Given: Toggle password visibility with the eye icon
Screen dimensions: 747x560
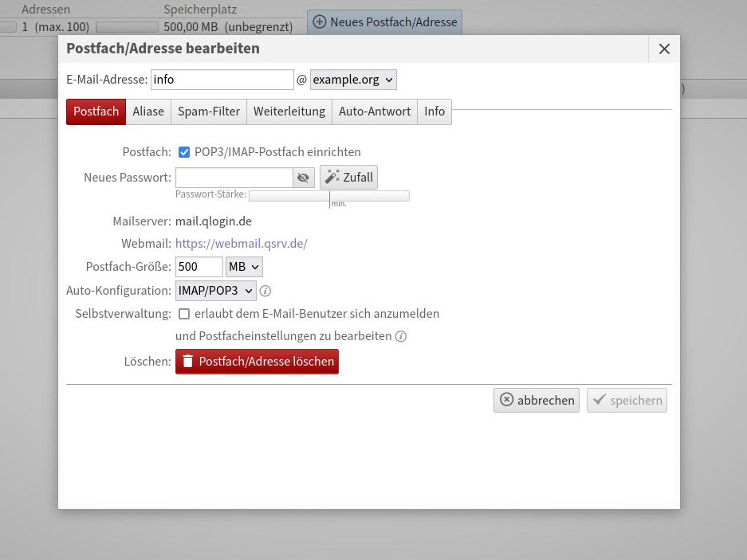Looking at the screenshot, I should click(x=303, y=177).
